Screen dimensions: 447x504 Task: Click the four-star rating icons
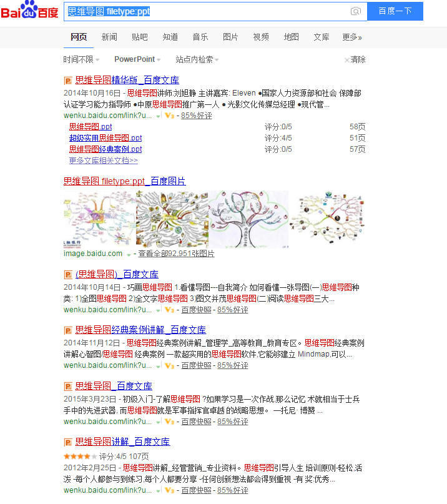click(x=80, y=457)
